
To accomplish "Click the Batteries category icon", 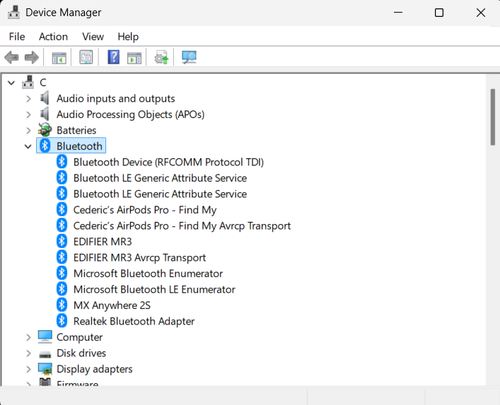I will (x=45, y=130).
